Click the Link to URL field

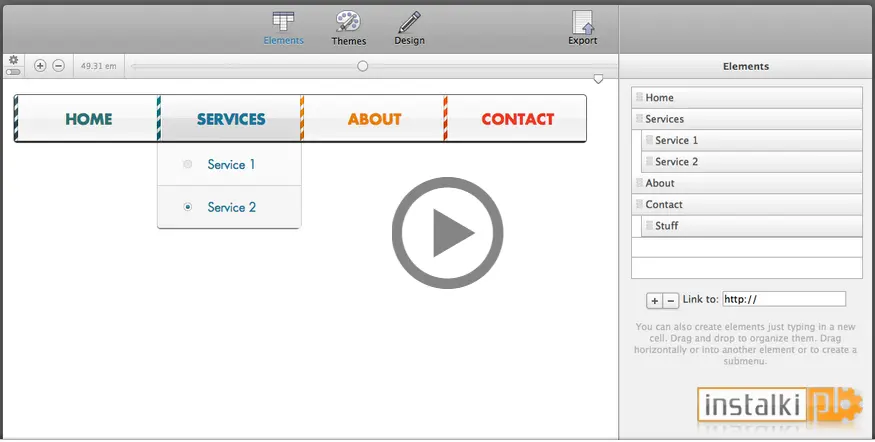[784, 299]
